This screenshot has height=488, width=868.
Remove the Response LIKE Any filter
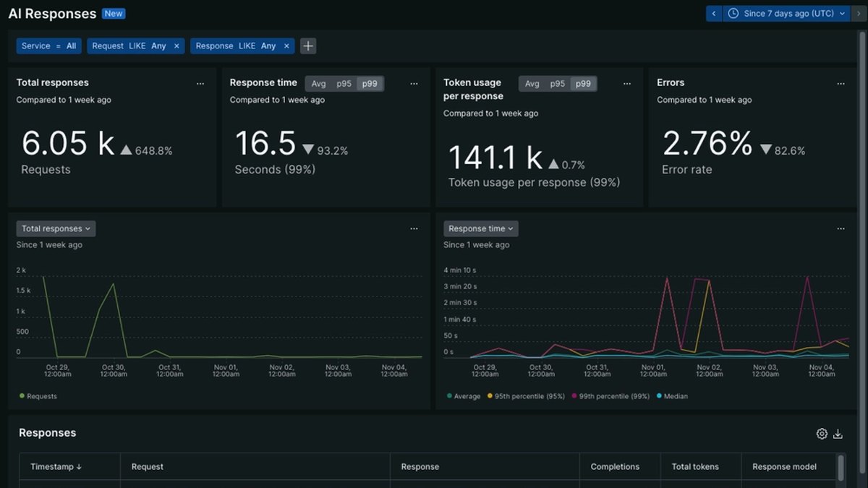point(286,46)
